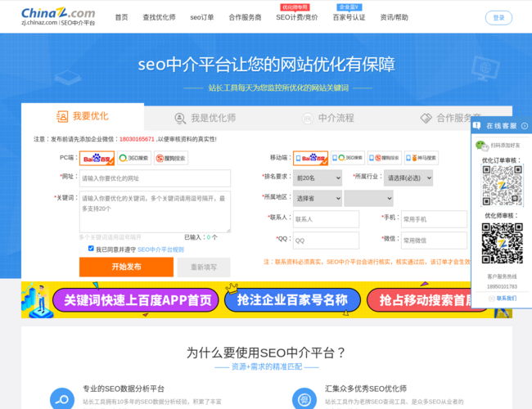Click the 我要优化 tab person icon
The height and width of the screenshot is (409, 532).
coord(62,116)
